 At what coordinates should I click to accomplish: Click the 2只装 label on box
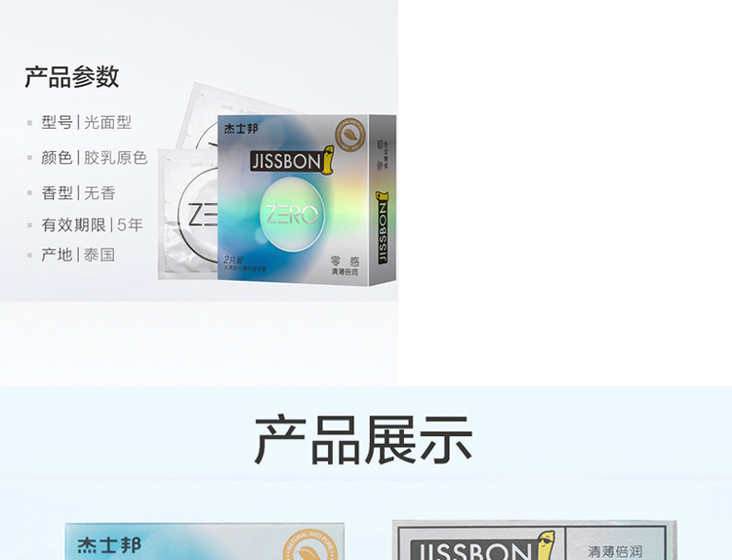(233, 260)
